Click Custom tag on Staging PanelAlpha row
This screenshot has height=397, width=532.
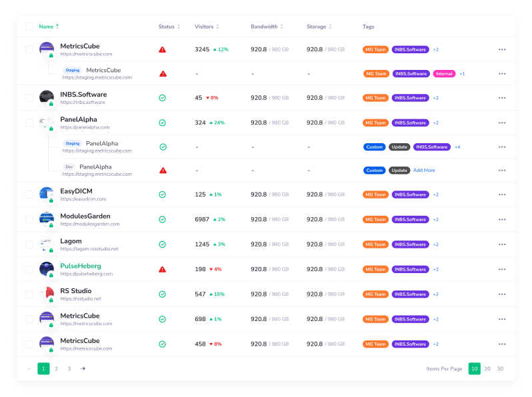374,147
